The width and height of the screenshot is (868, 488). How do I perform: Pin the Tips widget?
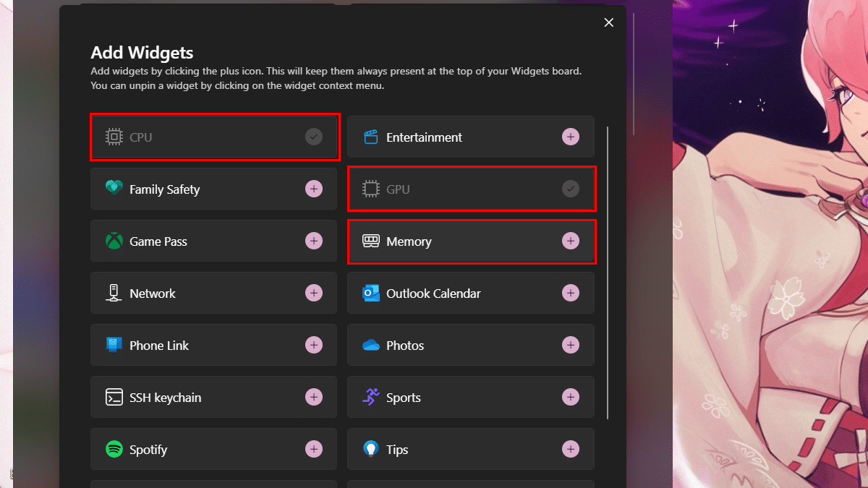tap(571, 449)
